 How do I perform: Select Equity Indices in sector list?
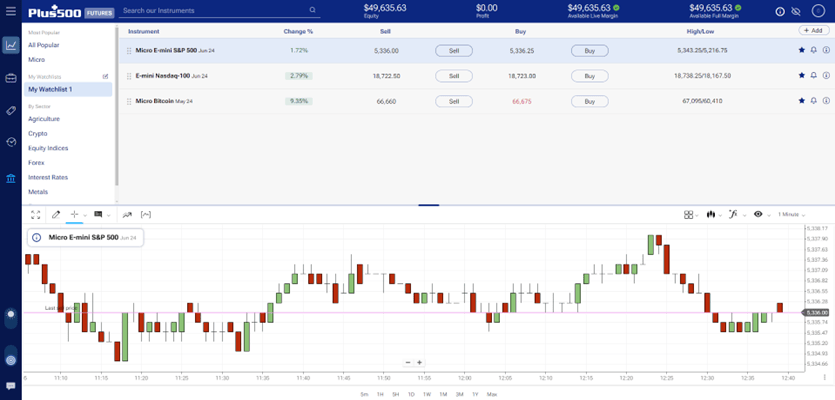click(48, 148)
